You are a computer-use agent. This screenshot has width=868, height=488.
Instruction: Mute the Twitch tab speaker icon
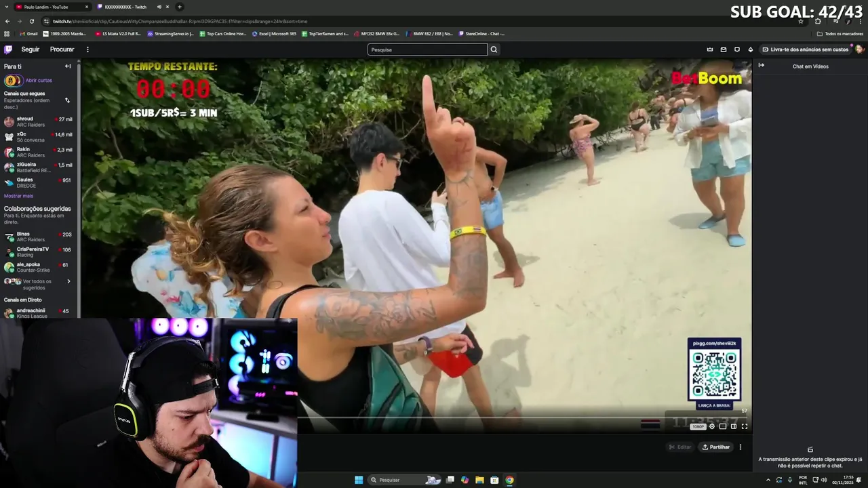click(x=159, y=7)
